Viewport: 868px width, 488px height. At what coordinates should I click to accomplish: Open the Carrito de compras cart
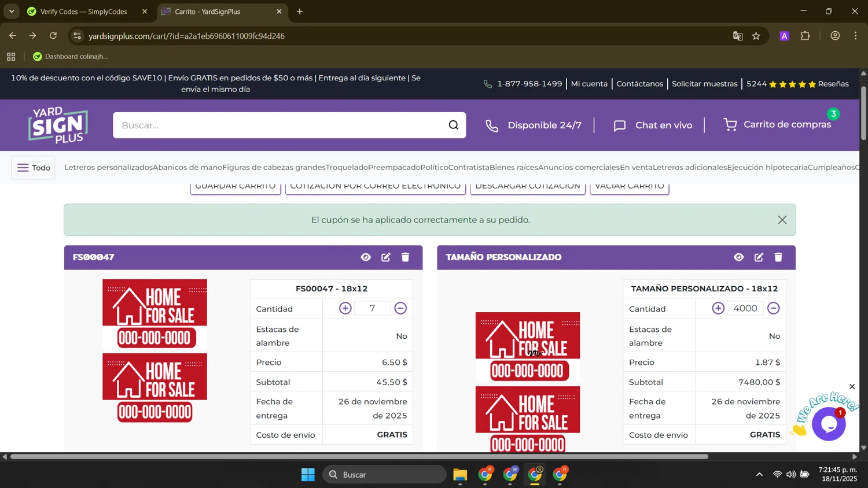pos(777,124)
